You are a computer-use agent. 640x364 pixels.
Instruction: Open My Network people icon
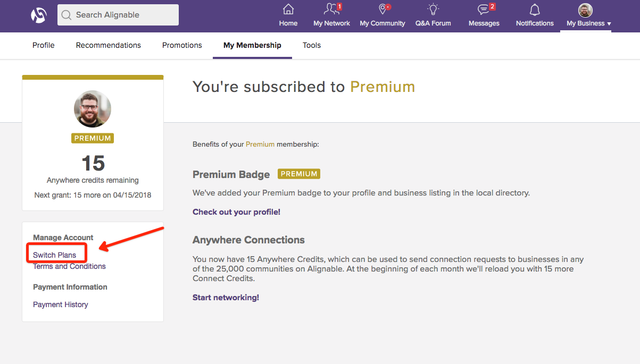point(331,10)
